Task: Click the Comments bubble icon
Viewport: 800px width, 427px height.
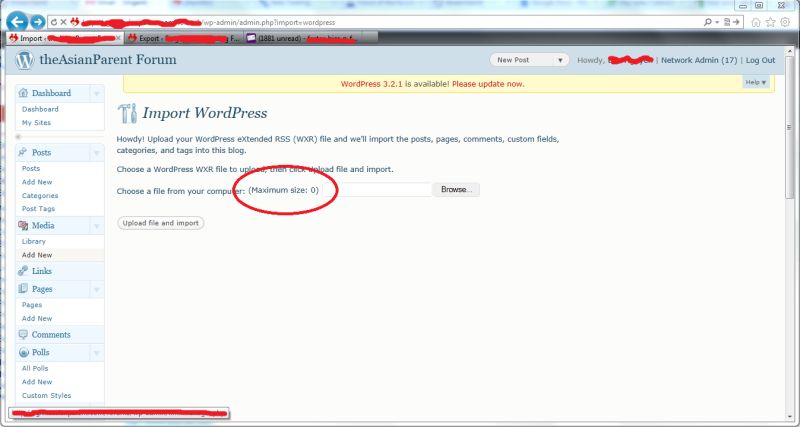Action: [23, 335]
